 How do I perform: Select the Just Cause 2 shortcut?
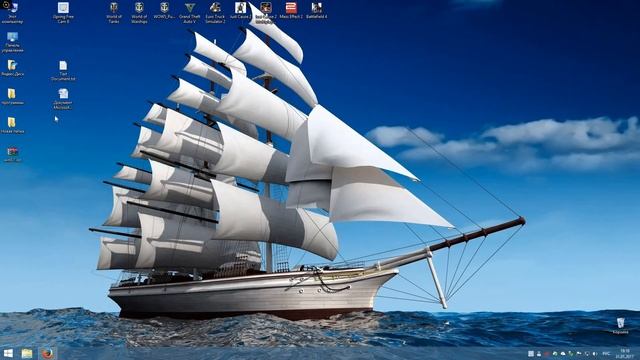pyautogui.click(x=240, y=11)
